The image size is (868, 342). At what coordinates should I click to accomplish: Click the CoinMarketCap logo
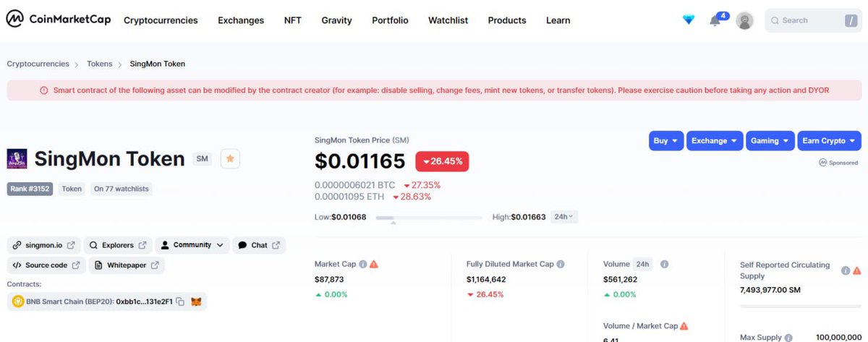pos(58,20)
